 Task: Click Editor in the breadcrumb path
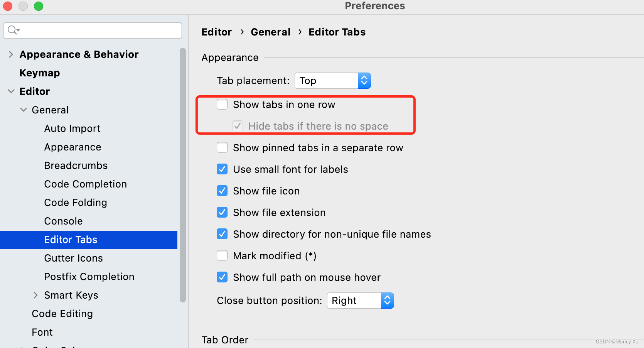[216, 32]
